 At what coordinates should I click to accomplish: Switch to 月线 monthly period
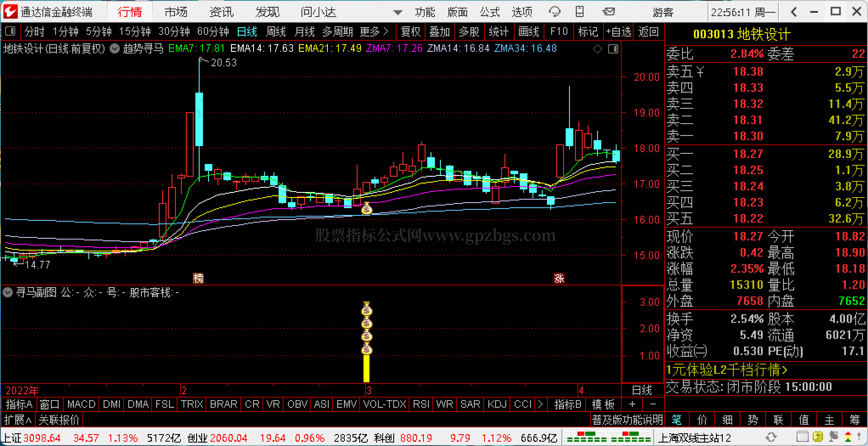[304, 31]
